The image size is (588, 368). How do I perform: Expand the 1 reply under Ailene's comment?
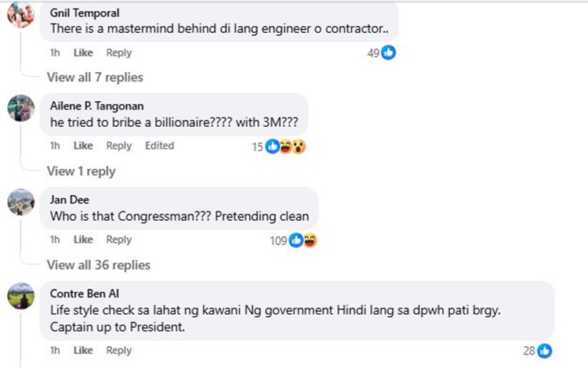point(81,171)
